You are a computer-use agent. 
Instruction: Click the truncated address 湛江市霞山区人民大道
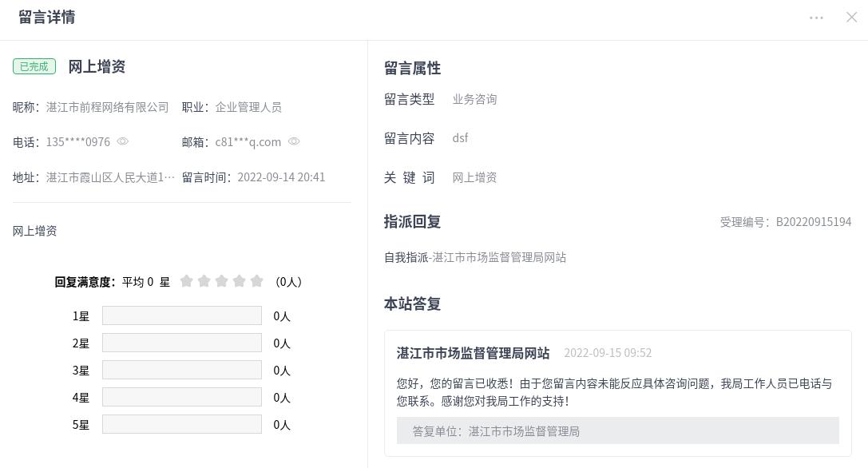pyautogui.click(x=110, y=177)
